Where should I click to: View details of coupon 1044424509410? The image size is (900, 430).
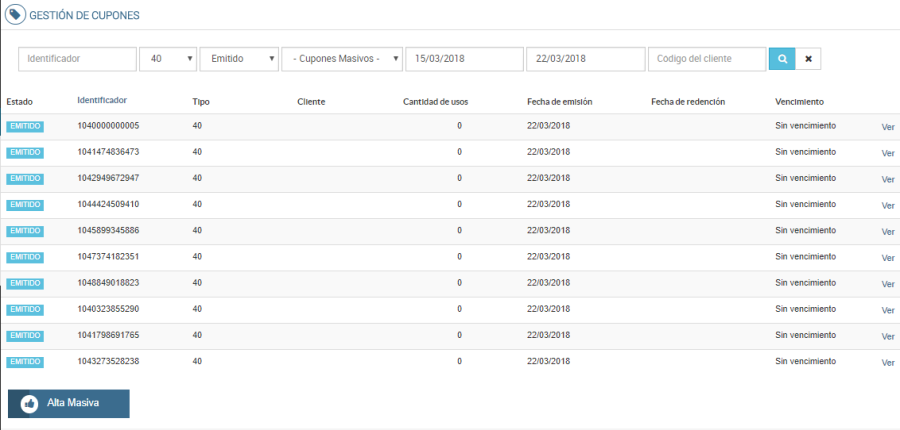pyautogui.click(x=888, y=205)
